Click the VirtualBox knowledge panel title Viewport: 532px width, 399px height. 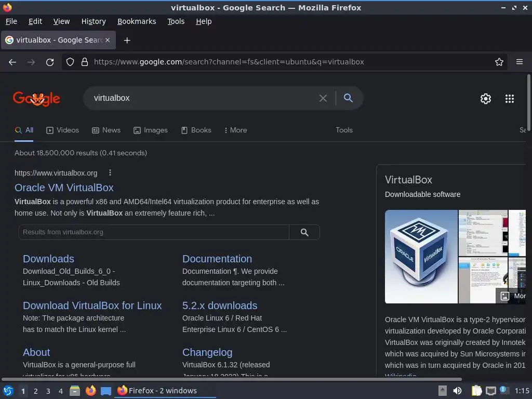[408, 180]
